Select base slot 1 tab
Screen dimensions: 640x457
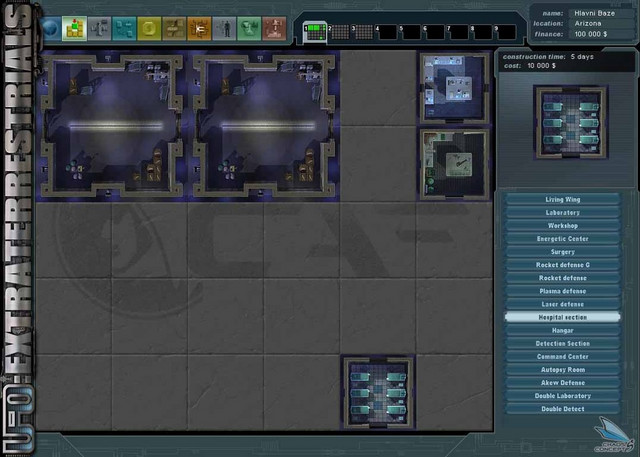316,32
